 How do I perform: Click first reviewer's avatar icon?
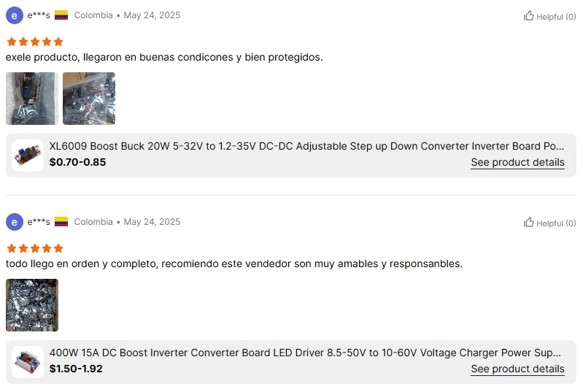(15, 15)
